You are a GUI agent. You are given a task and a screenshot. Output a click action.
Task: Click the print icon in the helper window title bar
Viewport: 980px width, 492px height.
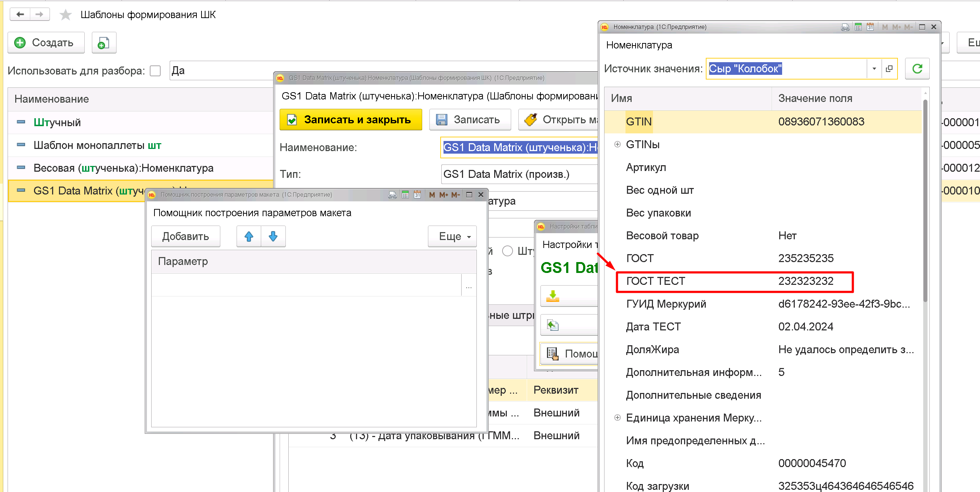pos(392,195)
